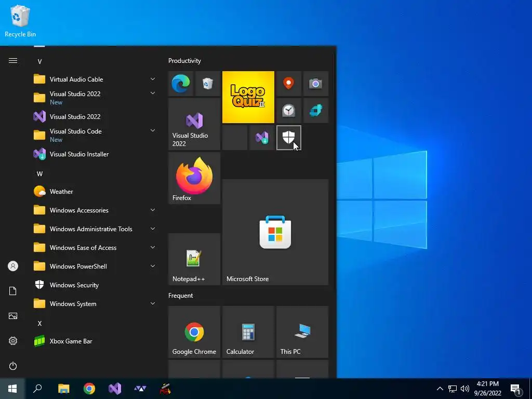
Task: Open the This PC tile
Action: point(302,332)
